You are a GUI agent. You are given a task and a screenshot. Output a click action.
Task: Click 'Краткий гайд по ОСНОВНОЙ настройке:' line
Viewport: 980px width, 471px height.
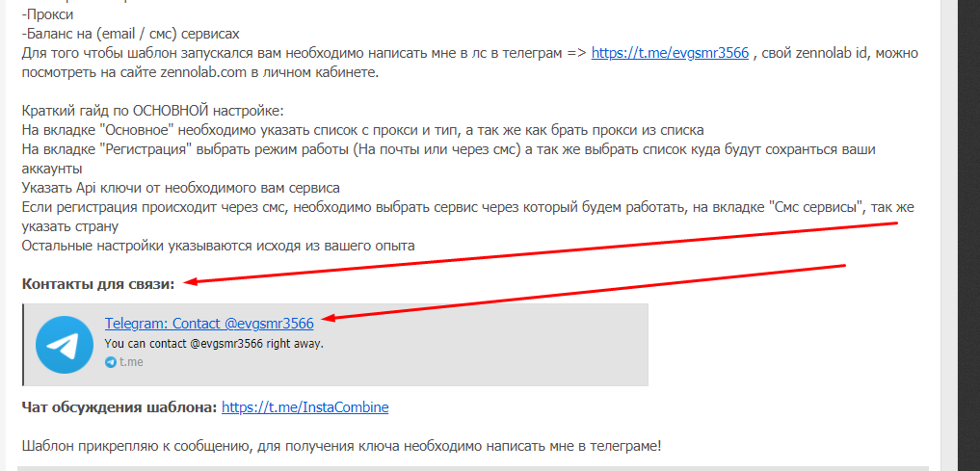(x=152, y=111)
